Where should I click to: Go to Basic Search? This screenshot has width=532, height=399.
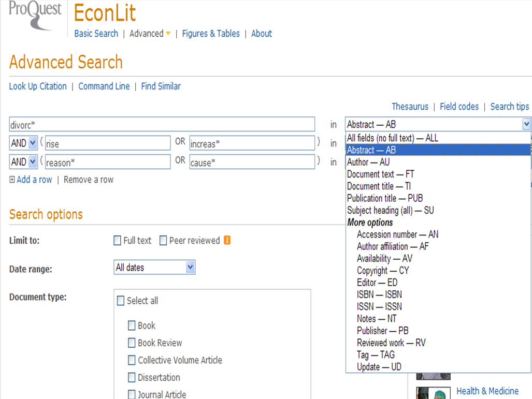96,34
